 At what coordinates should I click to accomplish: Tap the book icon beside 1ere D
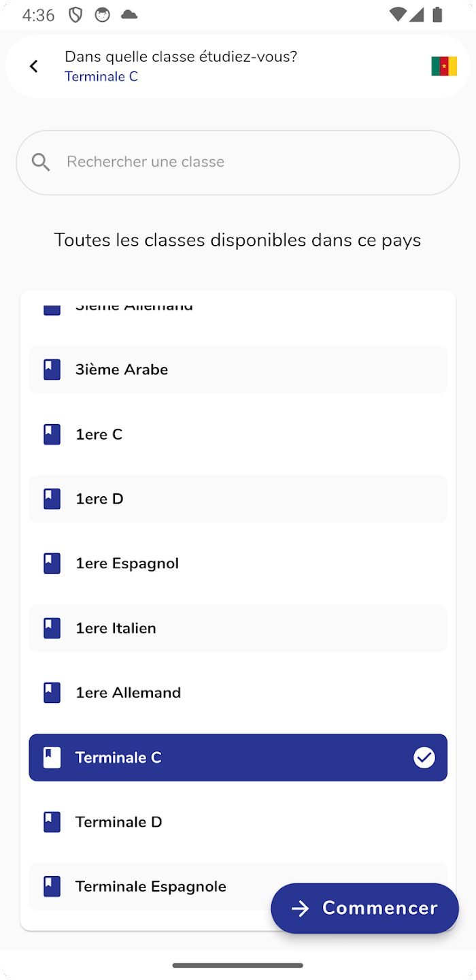point(52,499)
